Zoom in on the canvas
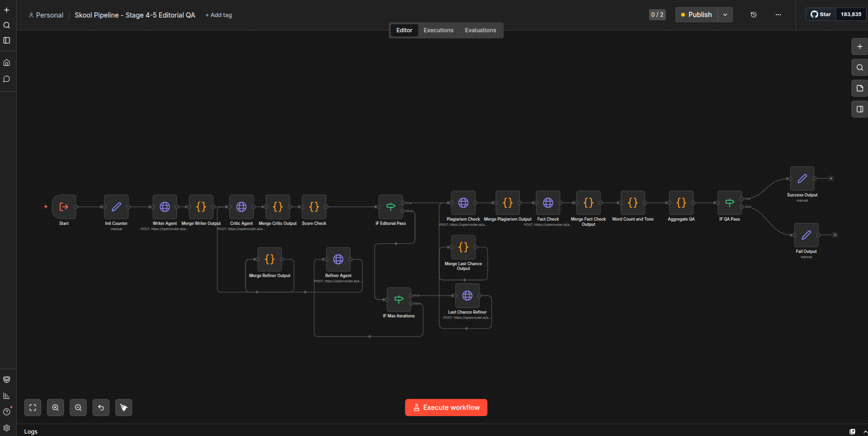Viewport: 868px width, 436px height. 55,407
